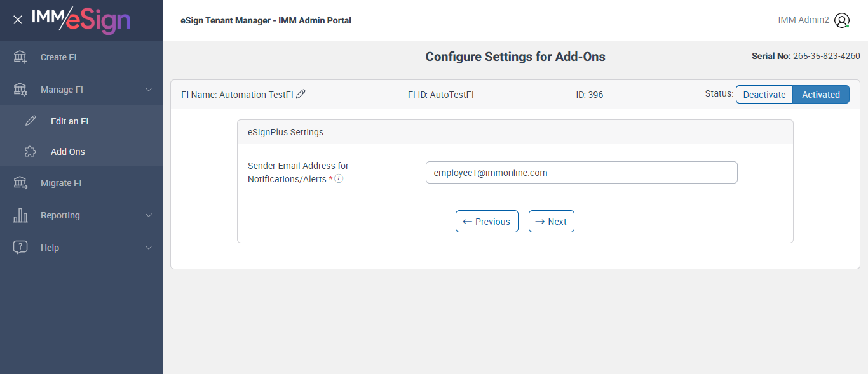Go back with the Previous button

(487, 222)
